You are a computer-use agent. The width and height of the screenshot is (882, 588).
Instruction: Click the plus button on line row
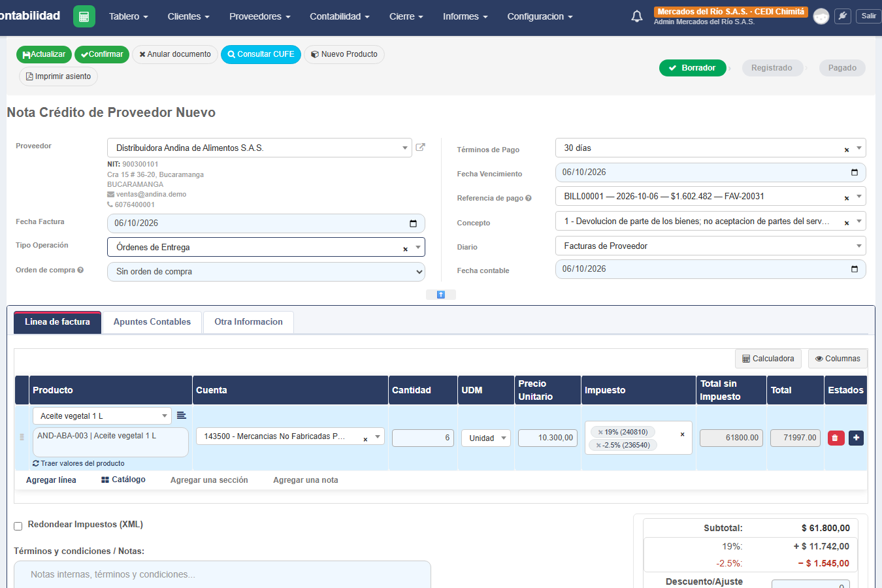point(856,438)
